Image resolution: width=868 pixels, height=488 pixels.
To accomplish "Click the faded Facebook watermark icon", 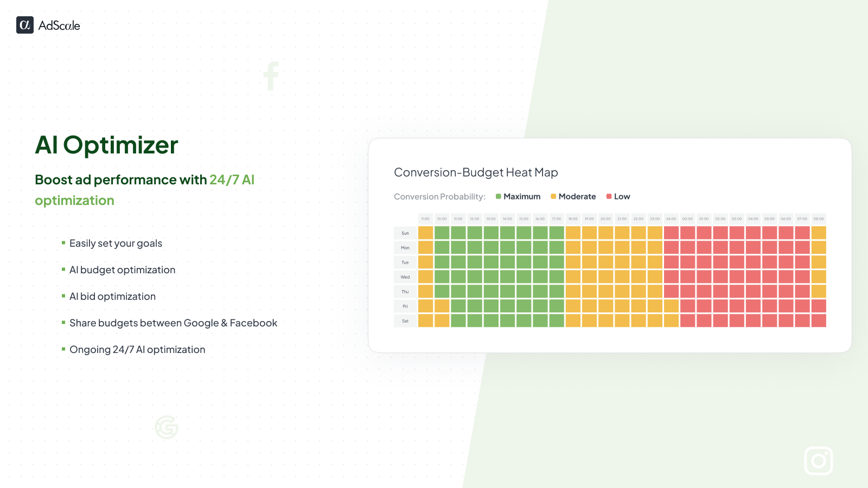I will click(271, 75).
